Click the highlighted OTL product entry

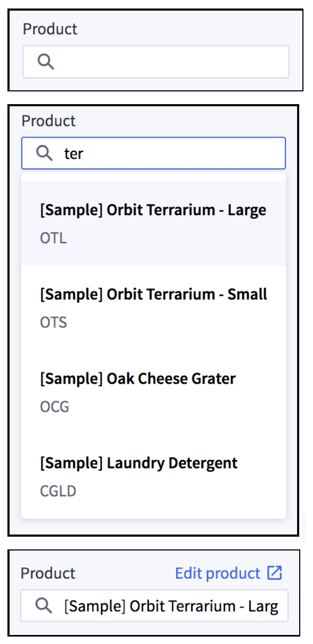click(x=153, y=223)
